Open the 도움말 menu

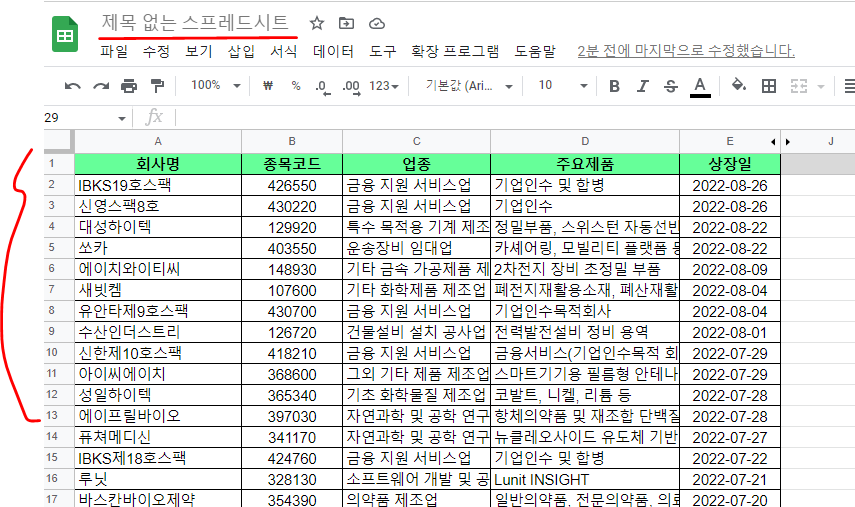pyautogui.click(x=535, y=51)
